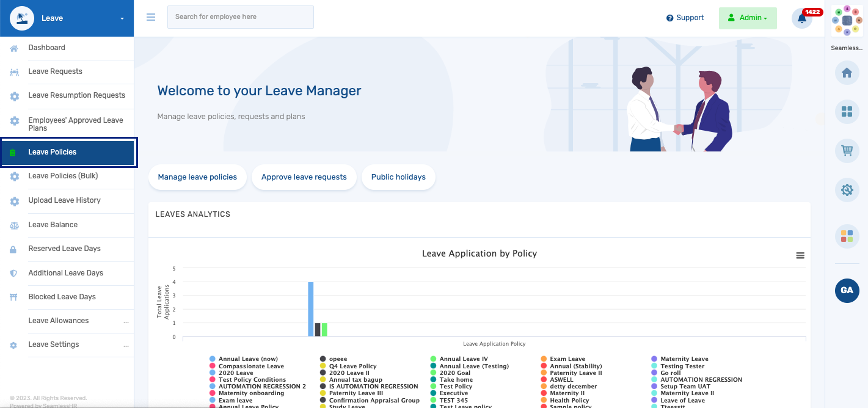The height and width of the screenshot is (408, 868).
Task: Click the GA user avatar
Action: point(847,290)
